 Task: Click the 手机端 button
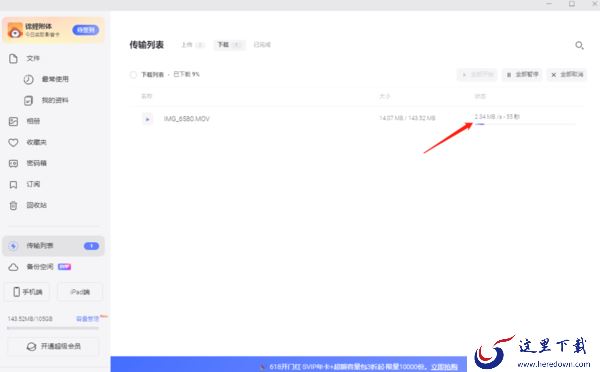tap(27, 292)
